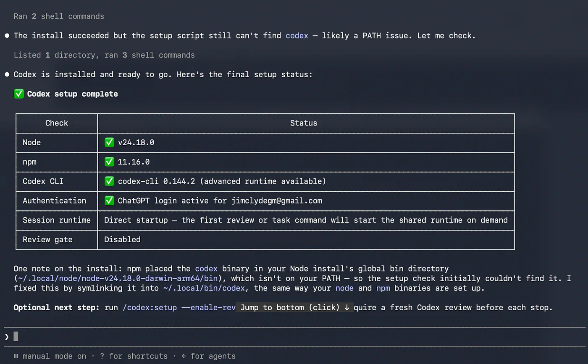This screenshot has width=588, height=364.
Task: Click the 'Codex setup complete' heading
Action: click(x=73, y=94)
